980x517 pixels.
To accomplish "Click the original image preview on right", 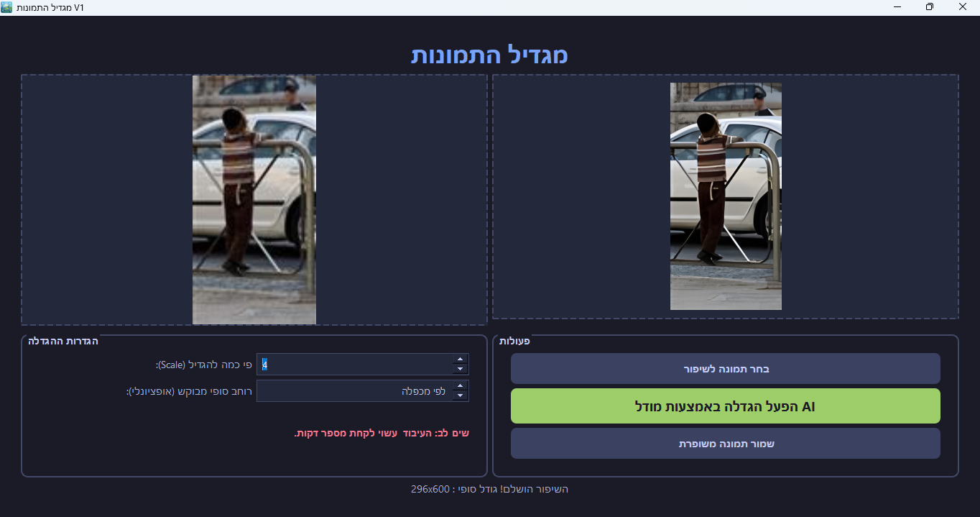I will pos(726,196).
